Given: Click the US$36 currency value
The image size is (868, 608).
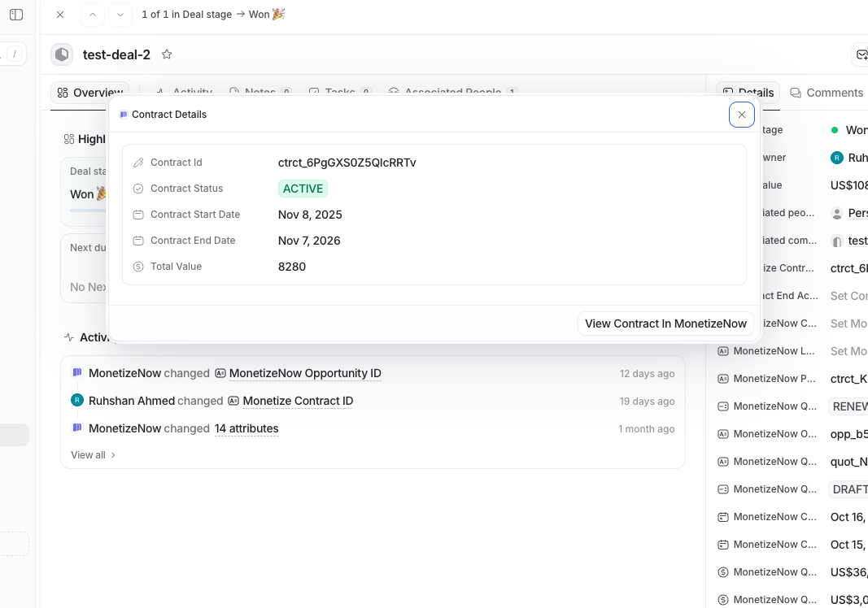Looking at the screenshot, I should pos(849,572).
